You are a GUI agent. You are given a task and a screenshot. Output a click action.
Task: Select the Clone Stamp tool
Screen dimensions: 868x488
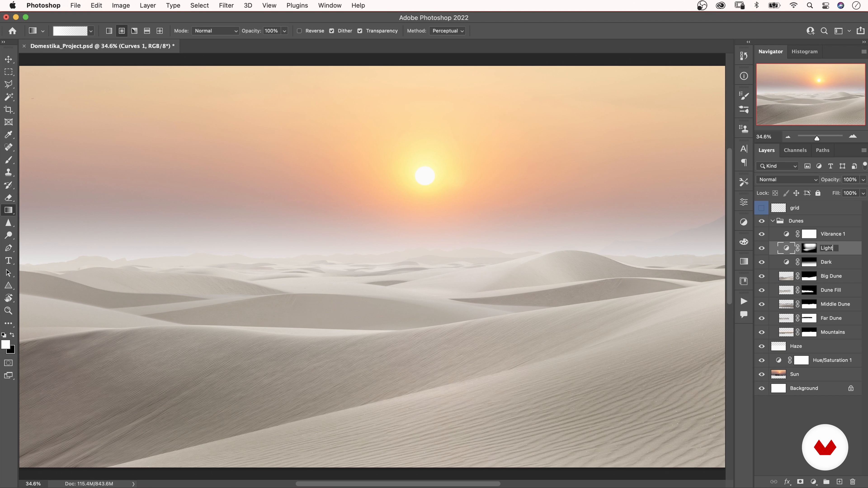click(8, 172)
